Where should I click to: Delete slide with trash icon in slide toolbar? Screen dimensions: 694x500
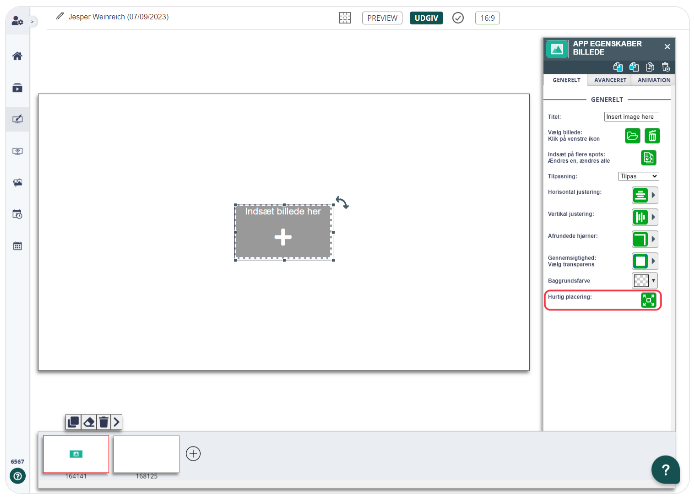click(x=104, y=422)
